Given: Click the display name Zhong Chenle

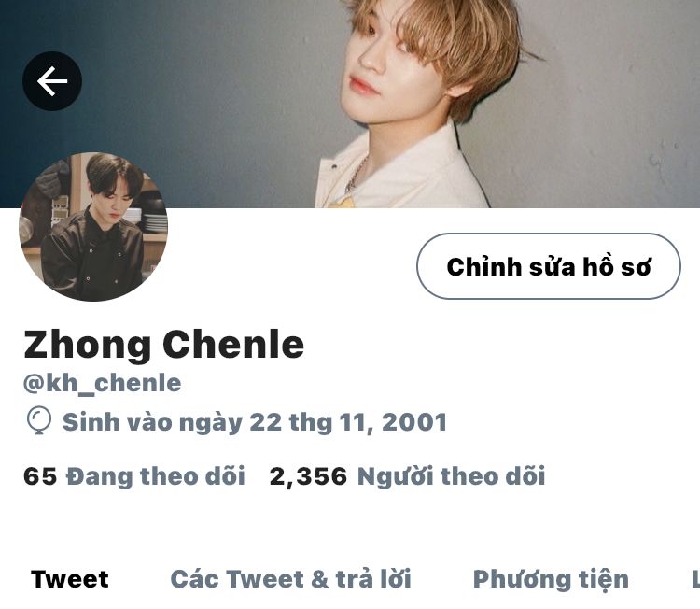Looking at the screenshot, I should pos(164,344).
